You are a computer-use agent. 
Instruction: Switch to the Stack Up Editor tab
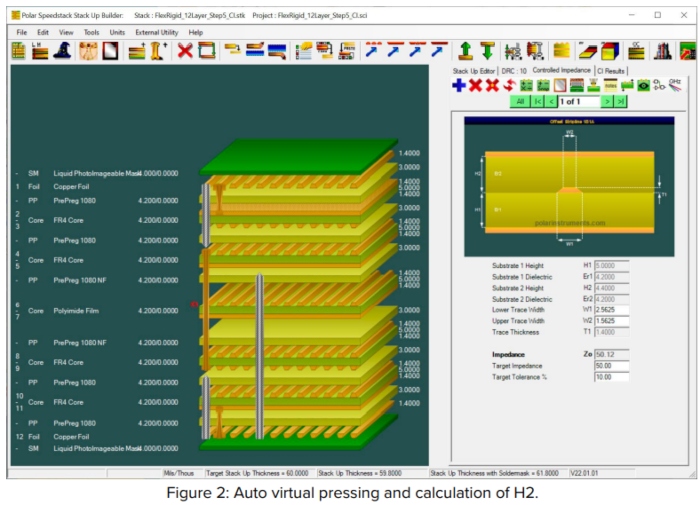(x=474, y=71)
